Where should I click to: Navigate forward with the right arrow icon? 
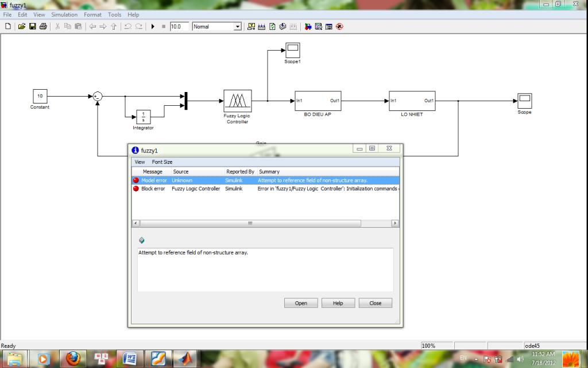(103, 26)
